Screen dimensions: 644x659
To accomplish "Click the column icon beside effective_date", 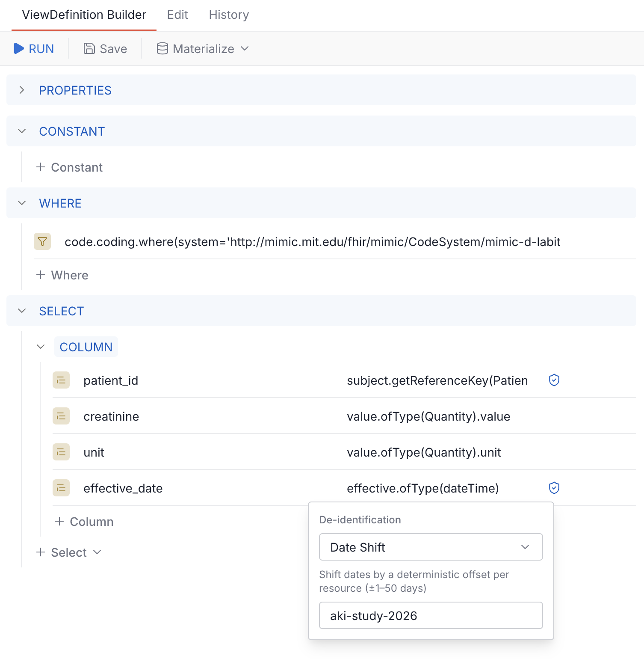I will [x=61, y=488].
